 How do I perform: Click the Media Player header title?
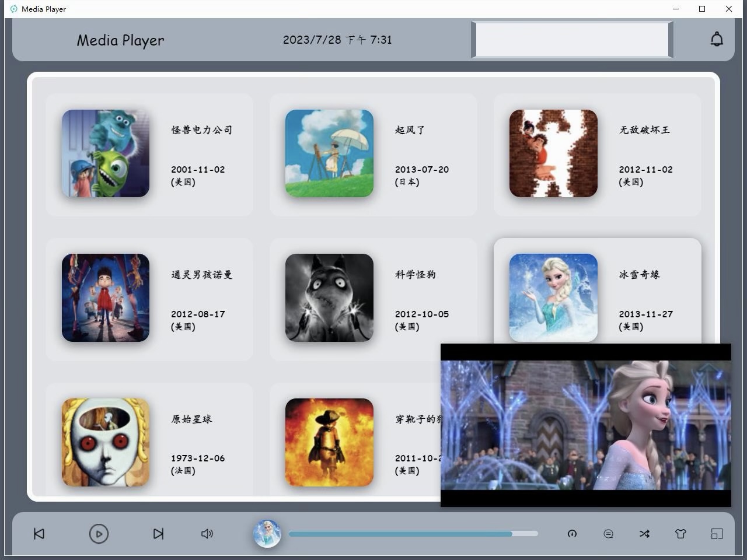click(121, 40)
